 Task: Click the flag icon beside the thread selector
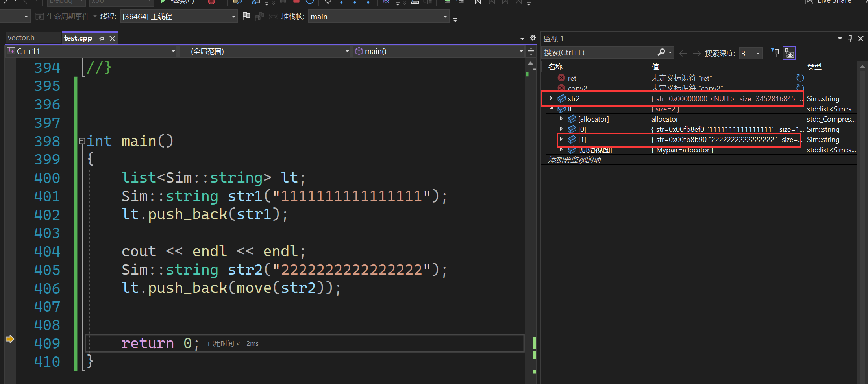(246, 16)
